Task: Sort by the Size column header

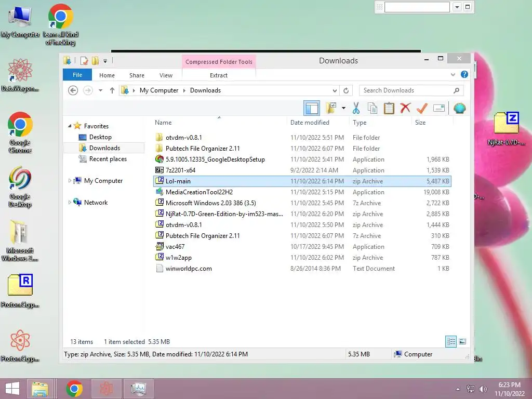Action: click(x=420, y=123)
